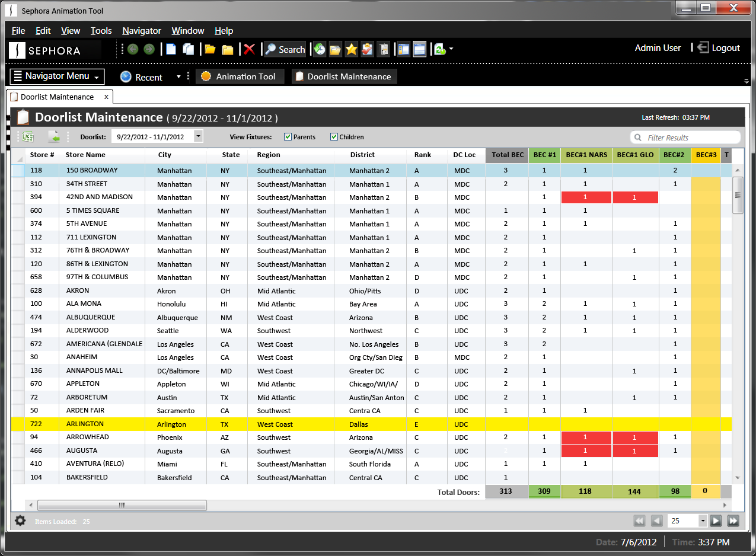
Task: Open the Help menu
Action: pos(224,31)
